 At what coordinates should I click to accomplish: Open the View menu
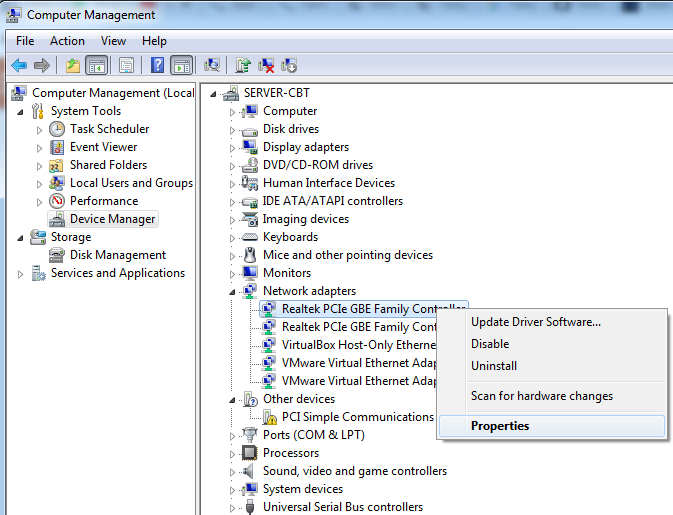113,41
